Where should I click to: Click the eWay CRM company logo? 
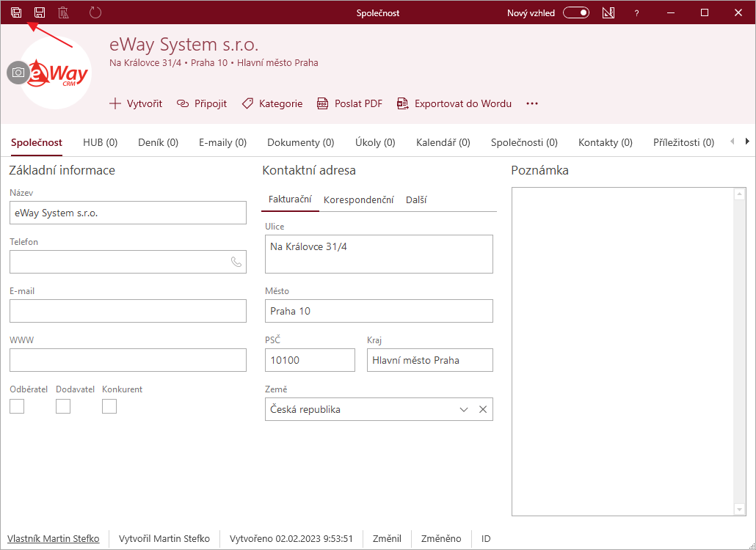point(58,73)
